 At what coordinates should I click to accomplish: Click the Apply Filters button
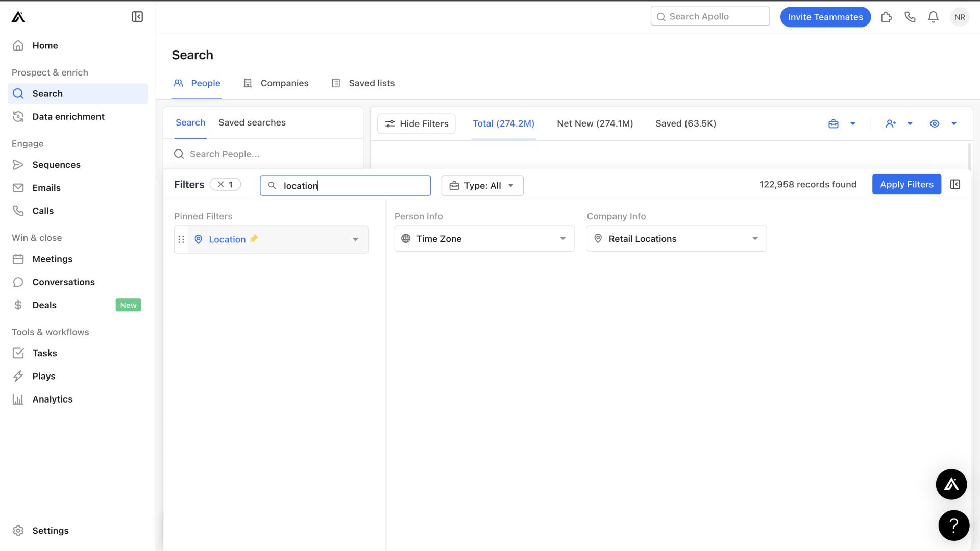click(x=906, y=184)
